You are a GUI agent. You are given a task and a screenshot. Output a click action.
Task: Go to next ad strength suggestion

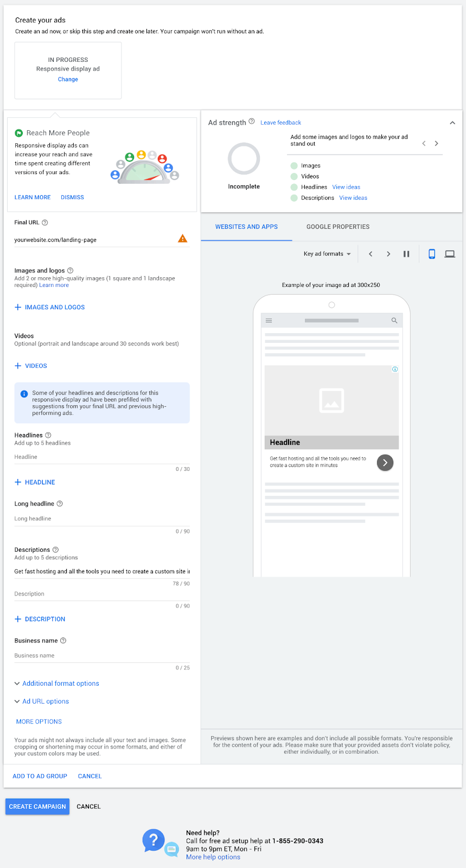coord(436,144)
